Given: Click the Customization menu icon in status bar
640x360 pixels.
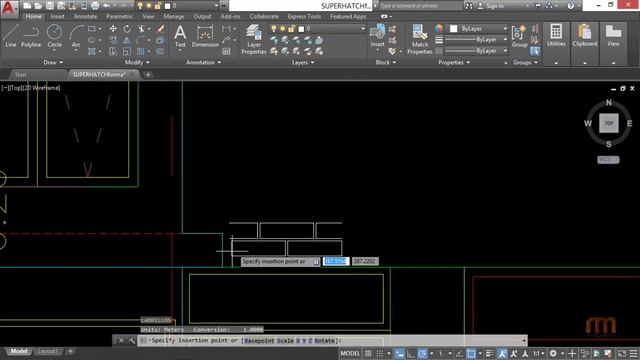Looking at the screenshot, I should tap(633, 353).
